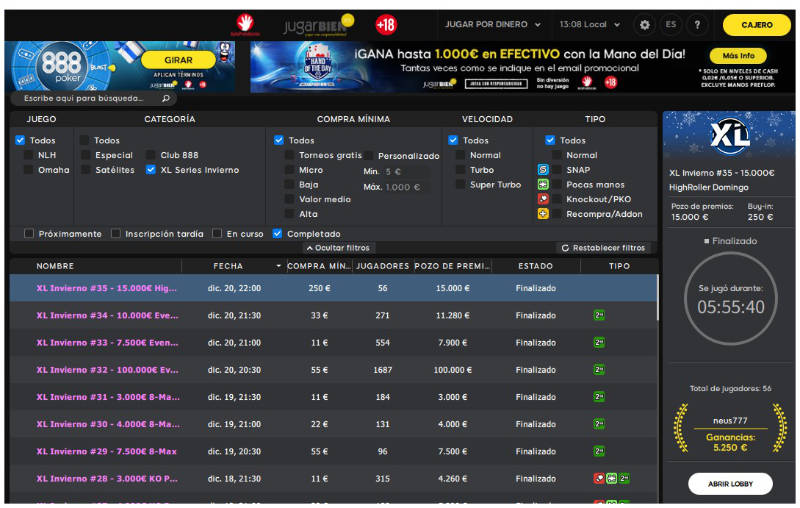Click the search magnifier icon
The width and height of the screenshot is (800, 508).
(165, 98)
